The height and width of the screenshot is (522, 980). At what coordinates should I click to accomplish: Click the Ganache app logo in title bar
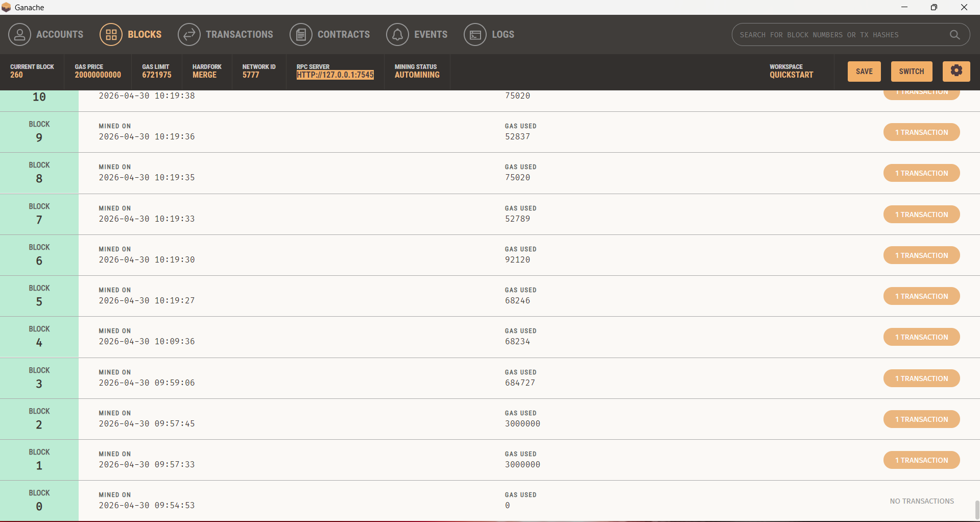click(6, 7)
